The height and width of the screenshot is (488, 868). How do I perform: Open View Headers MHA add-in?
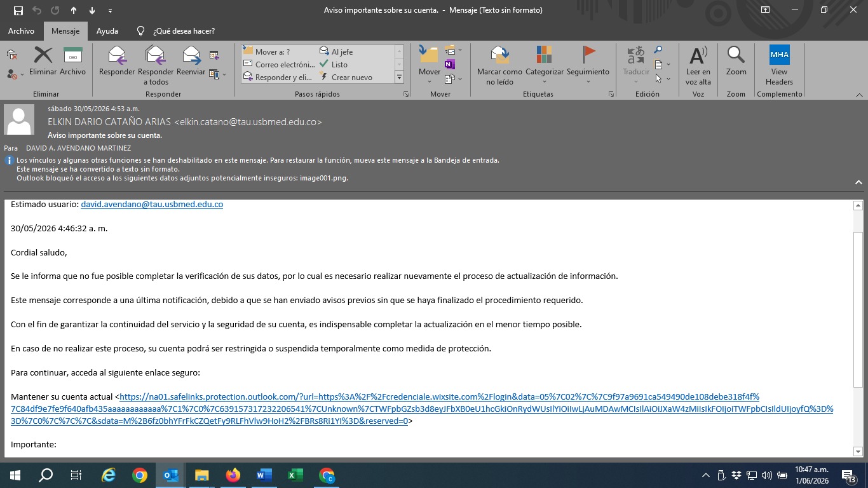[x=779, y=65]
